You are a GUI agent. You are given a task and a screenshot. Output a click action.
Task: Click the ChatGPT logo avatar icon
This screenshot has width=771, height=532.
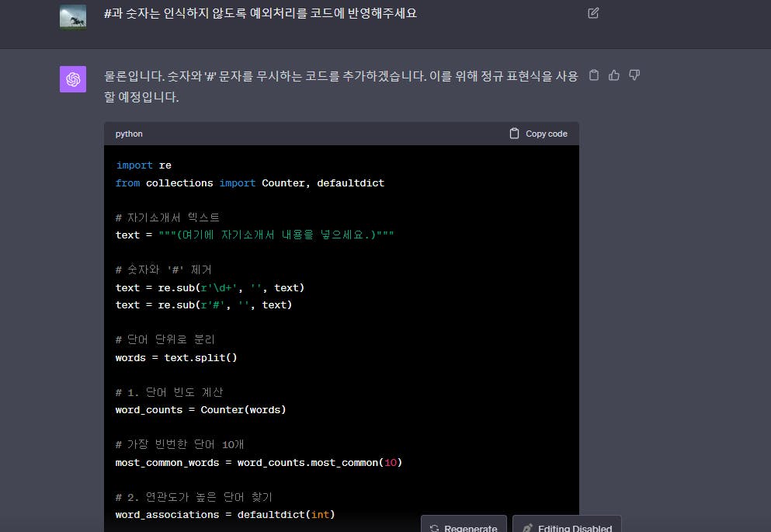[x=73, y=79]
